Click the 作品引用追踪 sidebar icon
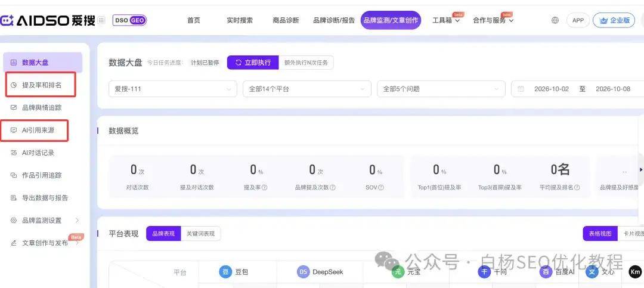Viewport: 644px width, 288px height. tap(14, 175)
